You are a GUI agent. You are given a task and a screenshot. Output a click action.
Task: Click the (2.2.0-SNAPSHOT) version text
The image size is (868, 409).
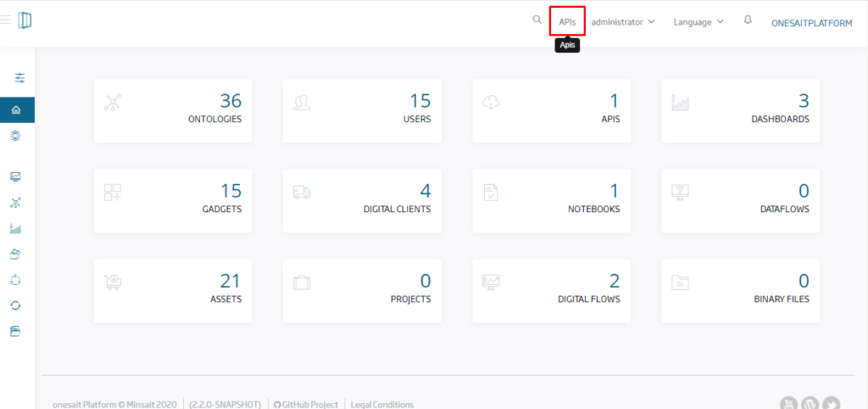pyautogui.click(x=225, y=405)
